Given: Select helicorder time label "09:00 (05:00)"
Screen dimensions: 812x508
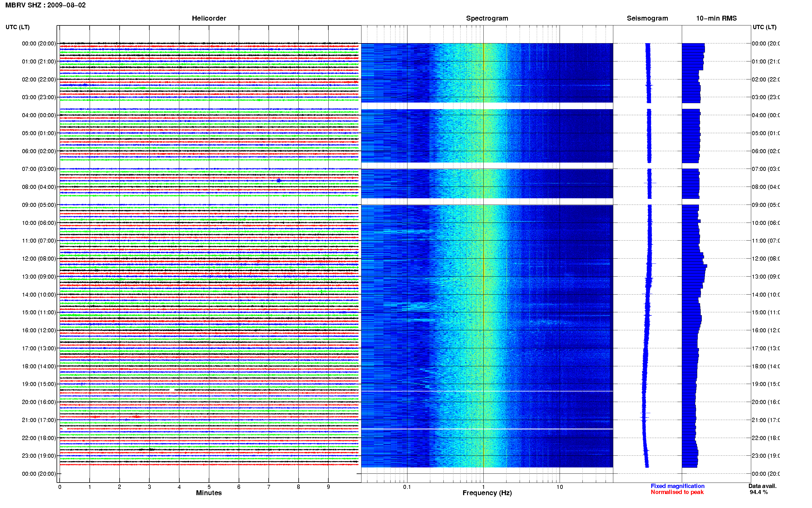Looking at the screenshot, I should point(39,205).
